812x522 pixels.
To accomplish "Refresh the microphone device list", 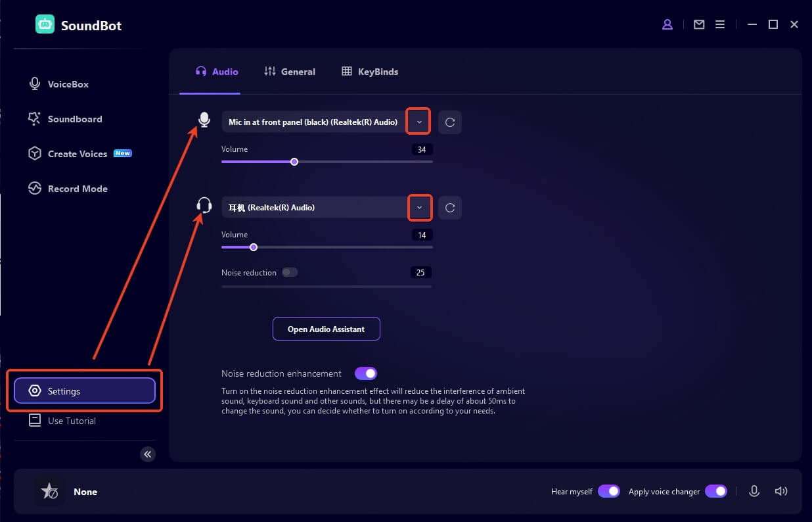I will (450, 122).
